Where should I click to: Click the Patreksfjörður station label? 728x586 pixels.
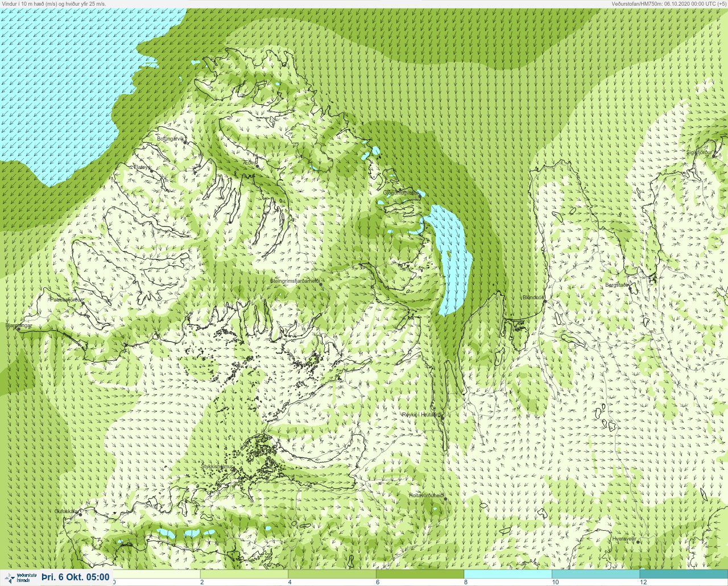pos(67,299)
